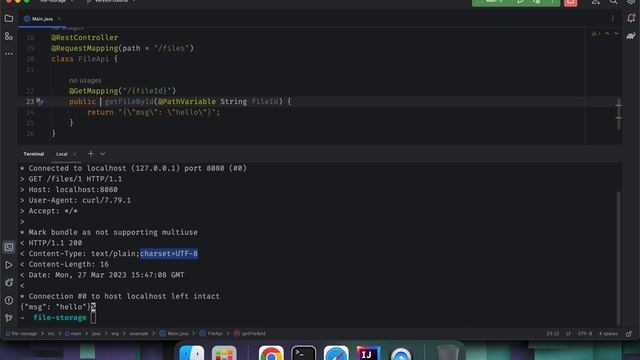
Task: Click the highlighted charset=UTF-8 text in terminal
Action: point(169,253)
